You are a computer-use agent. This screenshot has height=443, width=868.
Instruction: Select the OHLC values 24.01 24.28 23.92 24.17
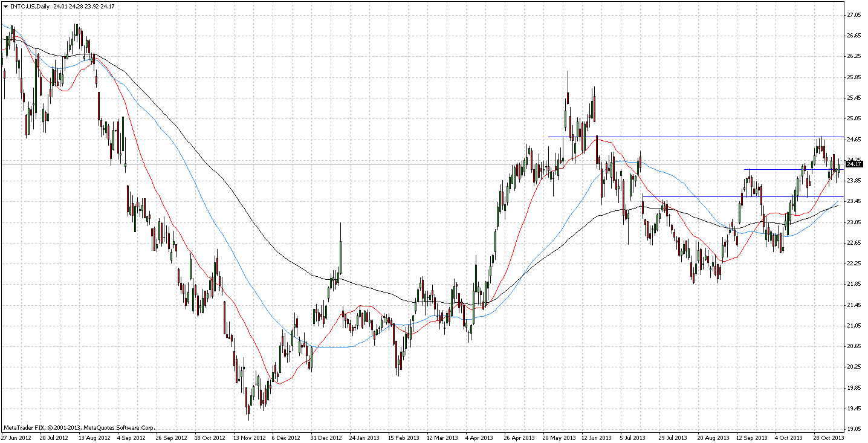(x=83, y=7)
